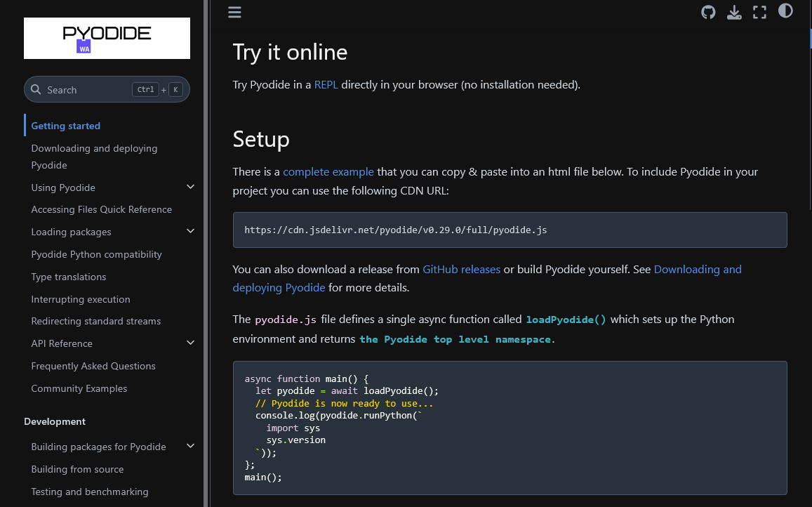This screenshot has width=812, height=507.
Task: Click the download icon in the header
Action: 734,12
